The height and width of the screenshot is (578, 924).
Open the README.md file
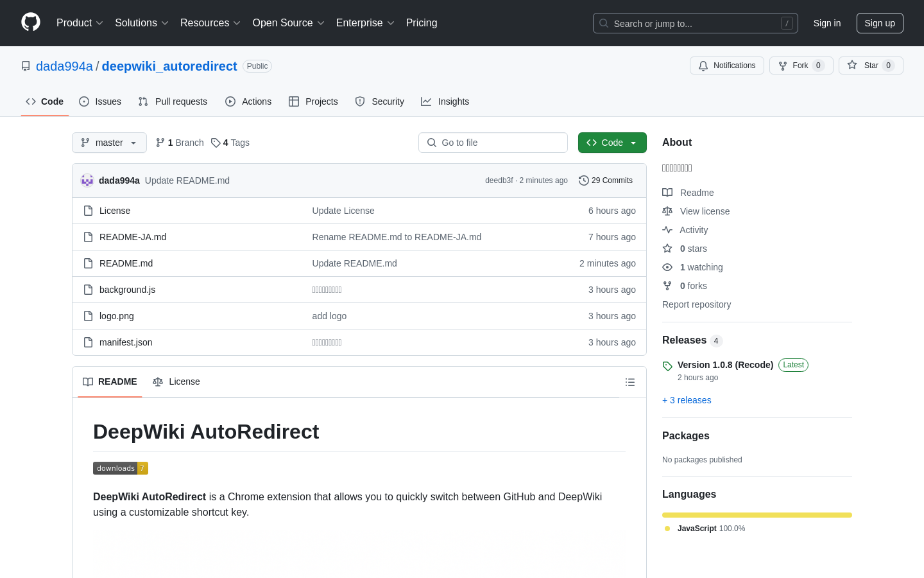pos(126,263)
